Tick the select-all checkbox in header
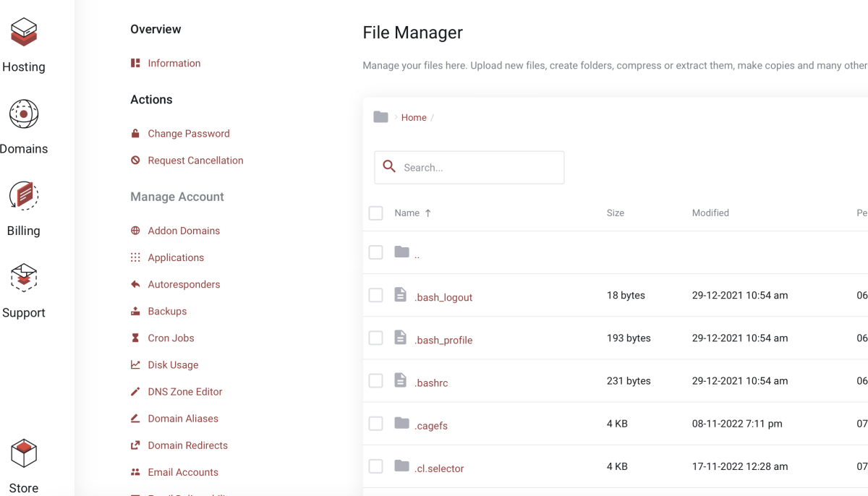Viewport: 868px width, 496px height. [375, 213]
